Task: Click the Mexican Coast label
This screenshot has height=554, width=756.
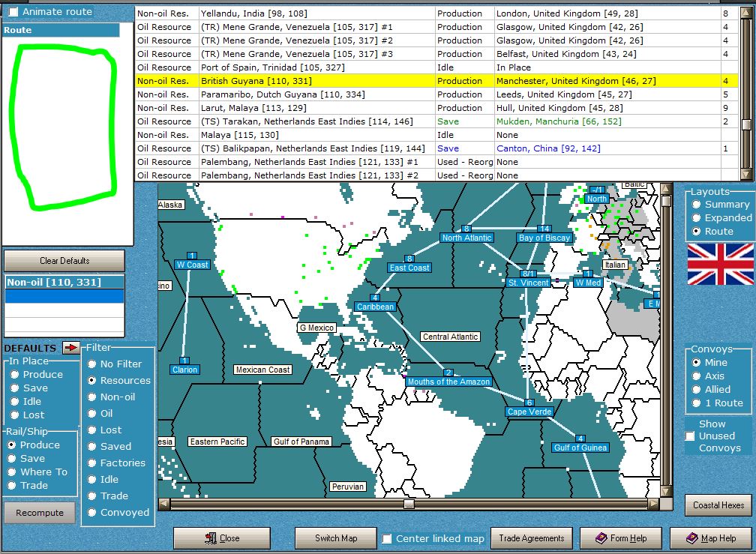Action: point(262,370)
